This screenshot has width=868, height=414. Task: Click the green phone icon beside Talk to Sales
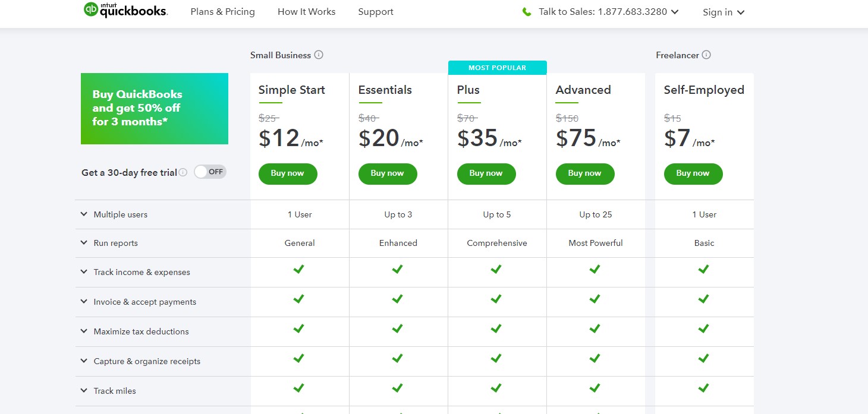coord(527,12)
